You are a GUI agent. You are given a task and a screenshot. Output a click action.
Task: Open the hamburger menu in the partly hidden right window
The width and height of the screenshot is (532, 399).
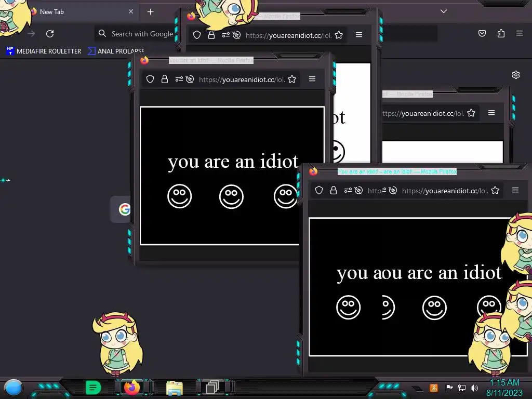click(x=491, y=113)
